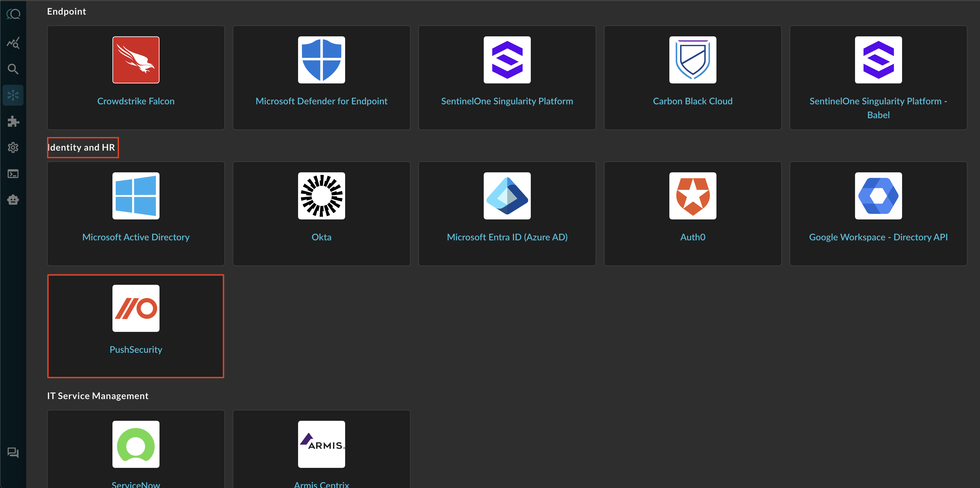Click the SentinelOne Singularity Platform purple logo
Viewport: 980px width, 488px height.
click(507, 60)
